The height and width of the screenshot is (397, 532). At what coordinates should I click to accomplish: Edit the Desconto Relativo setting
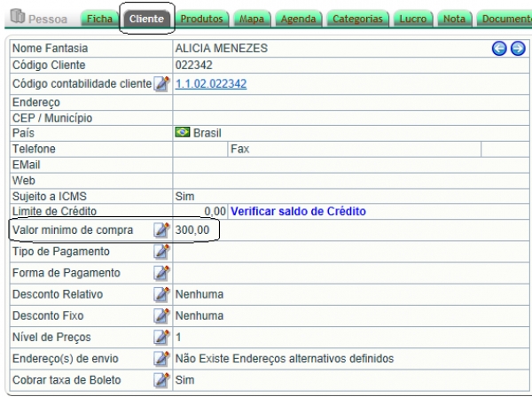(x=161, y=294)
